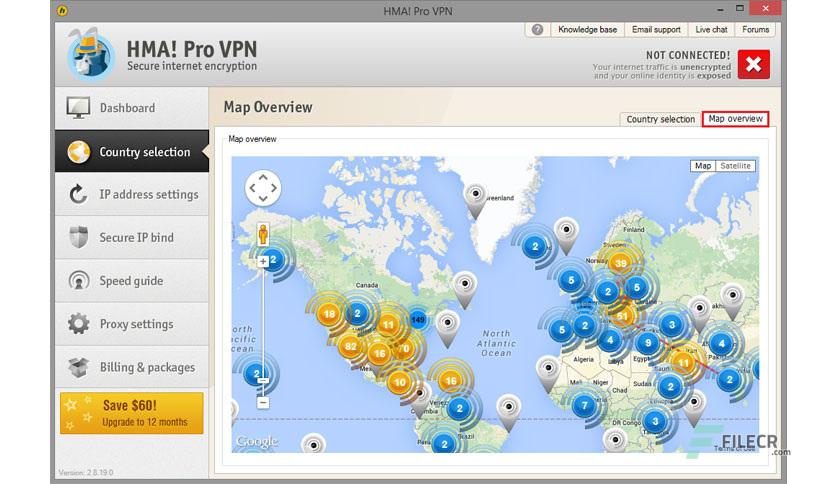The image size is (836, 484).
Task: Zoom out with the minus button
Action: coord(263,402)
